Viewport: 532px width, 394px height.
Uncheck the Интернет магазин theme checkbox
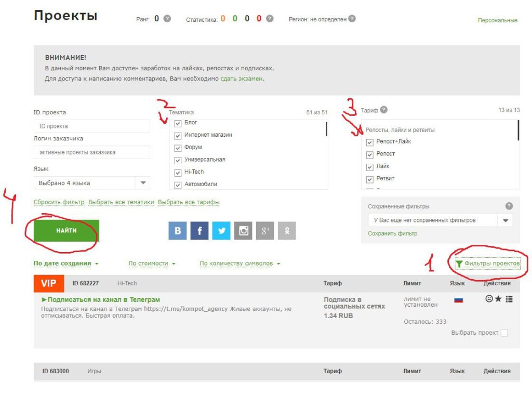178,136
